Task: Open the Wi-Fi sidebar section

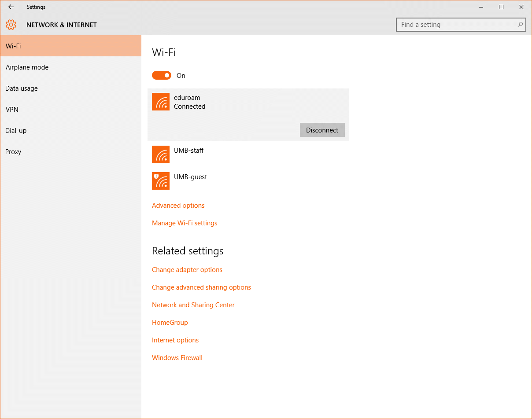Action: point(70,46)
